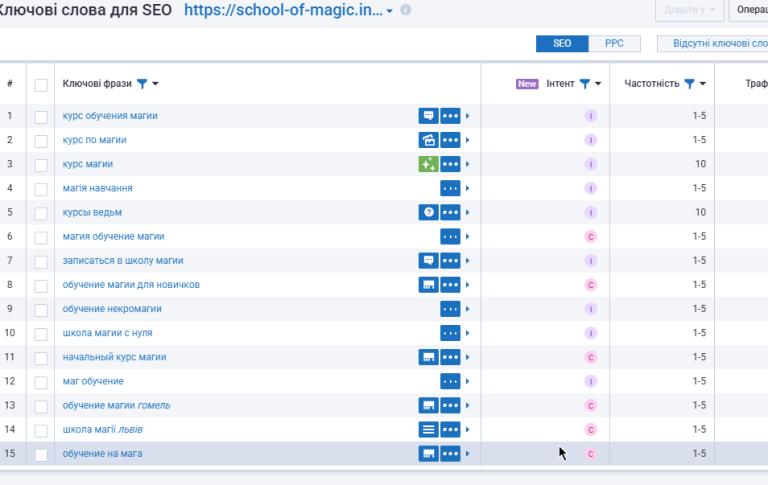Expand the arrow next to 'школа магії львів'
Viewport: 768px width, 485px height.
coord(467,430)
